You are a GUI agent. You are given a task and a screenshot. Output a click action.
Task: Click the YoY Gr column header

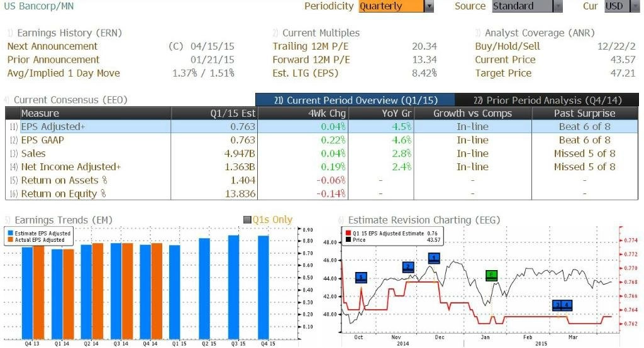click(x=380, y=113)
